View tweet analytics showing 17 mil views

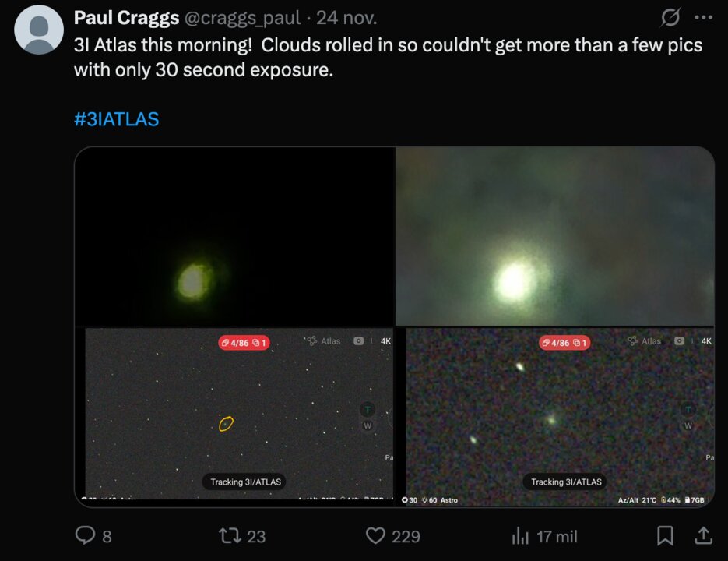520,535
